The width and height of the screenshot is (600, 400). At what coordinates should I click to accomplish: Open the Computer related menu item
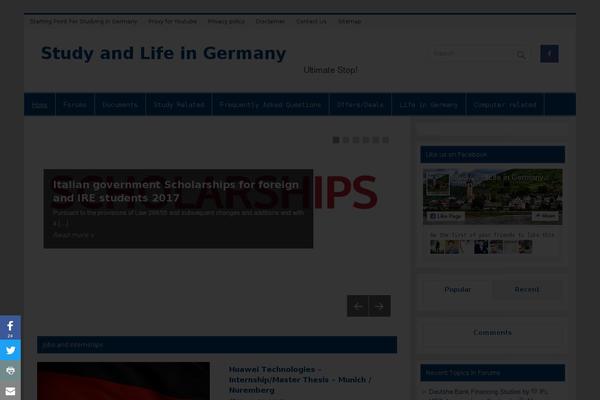pyautogui.click(x=505, y=104)
